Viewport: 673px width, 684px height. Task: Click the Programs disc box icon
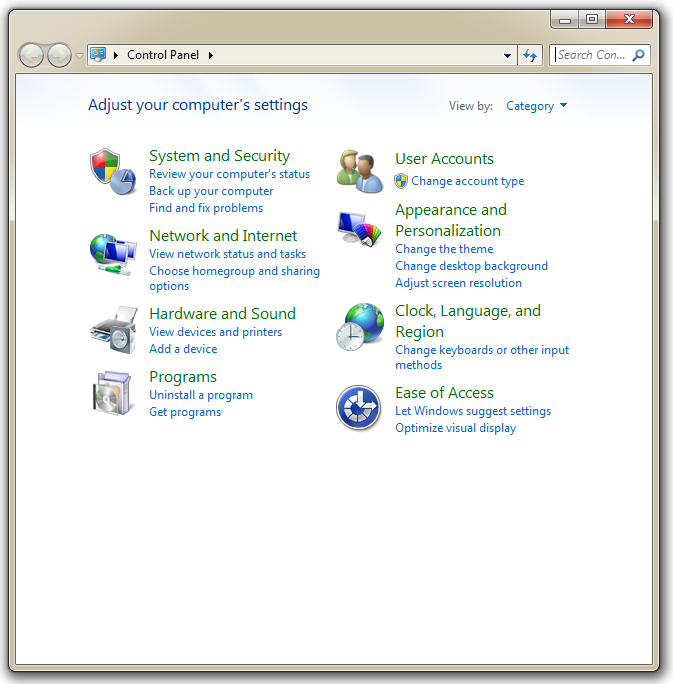(112, 393)
